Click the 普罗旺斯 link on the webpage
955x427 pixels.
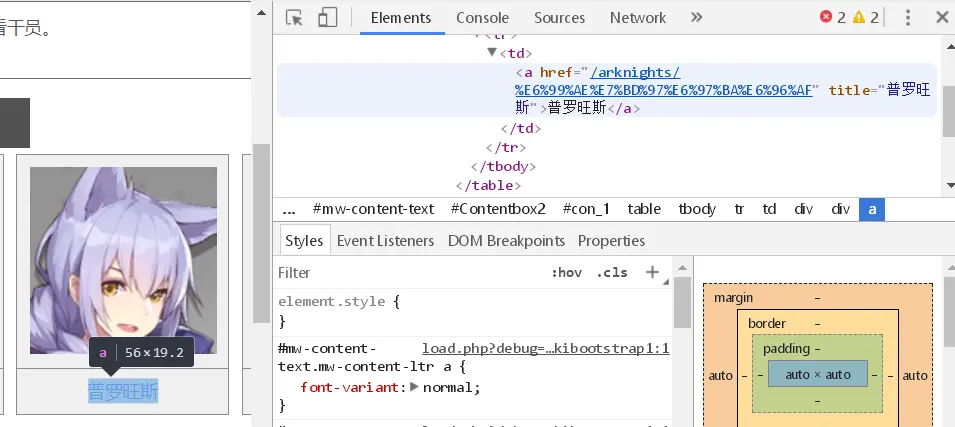click(123, 391)
